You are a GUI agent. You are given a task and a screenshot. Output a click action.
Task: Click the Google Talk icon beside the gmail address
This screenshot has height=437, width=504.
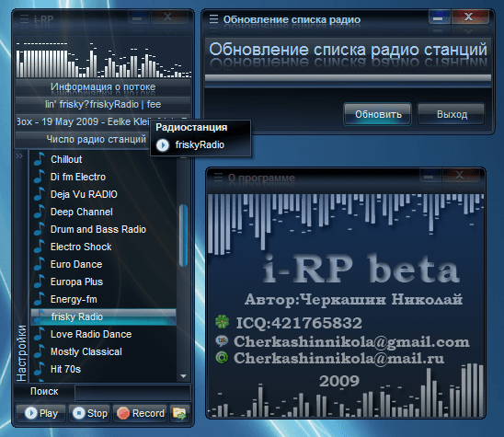click(x=222, y=340)
